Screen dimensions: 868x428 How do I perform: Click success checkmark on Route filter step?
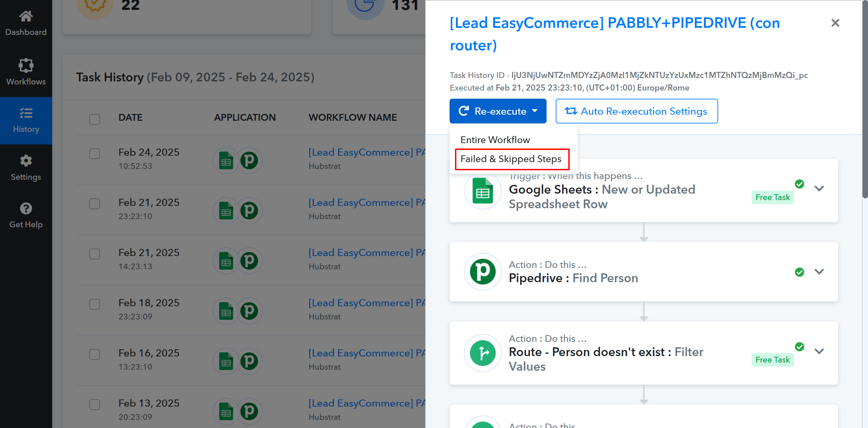pyautogui.click(x=799, y=347)
